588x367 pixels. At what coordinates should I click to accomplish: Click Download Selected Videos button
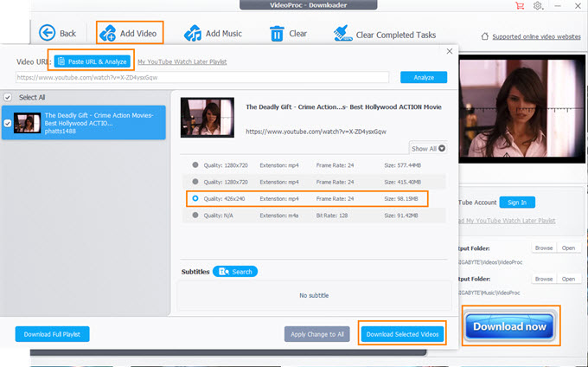pyautogui.click(x=402, y=334)
